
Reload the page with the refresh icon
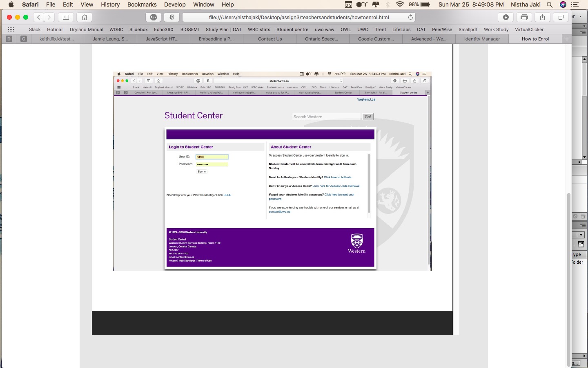(410, 17)
